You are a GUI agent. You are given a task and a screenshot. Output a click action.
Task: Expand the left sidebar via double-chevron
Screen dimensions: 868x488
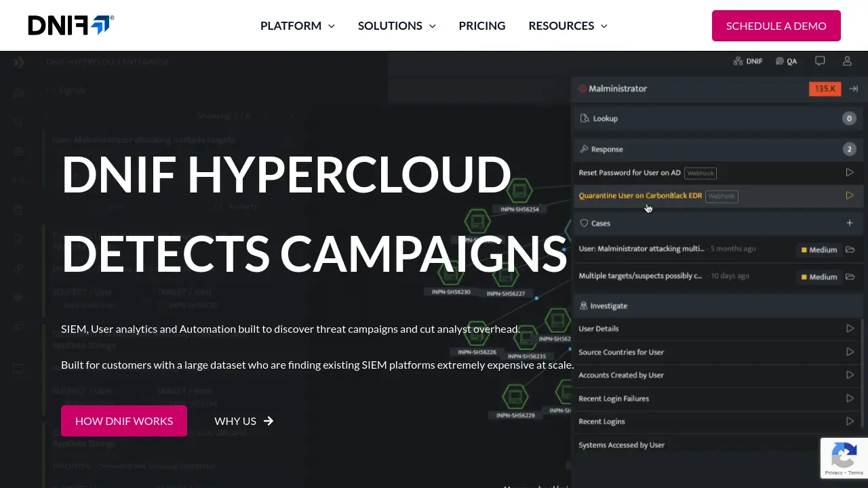pos(18,62)
